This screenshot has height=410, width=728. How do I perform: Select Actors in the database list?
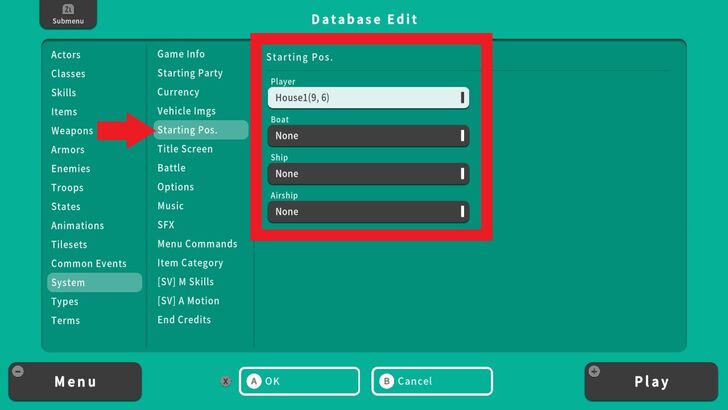(66, 54)
